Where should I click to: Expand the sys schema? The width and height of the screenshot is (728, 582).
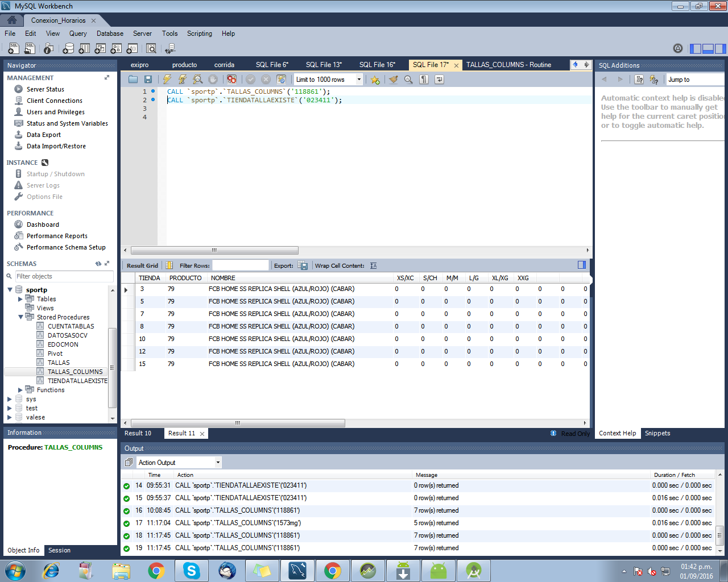coord(10,399)
